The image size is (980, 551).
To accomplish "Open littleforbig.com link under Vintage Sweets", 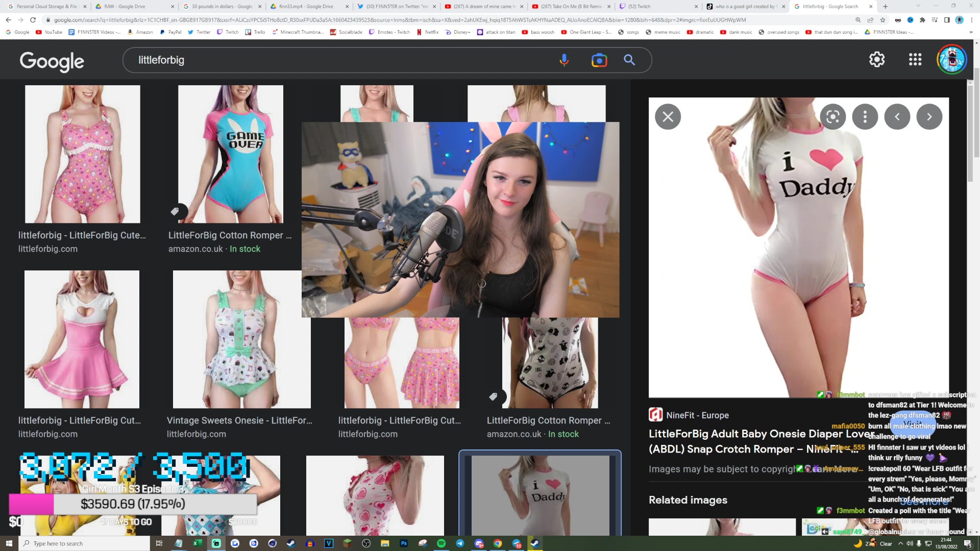I will (x=197, y=434).
